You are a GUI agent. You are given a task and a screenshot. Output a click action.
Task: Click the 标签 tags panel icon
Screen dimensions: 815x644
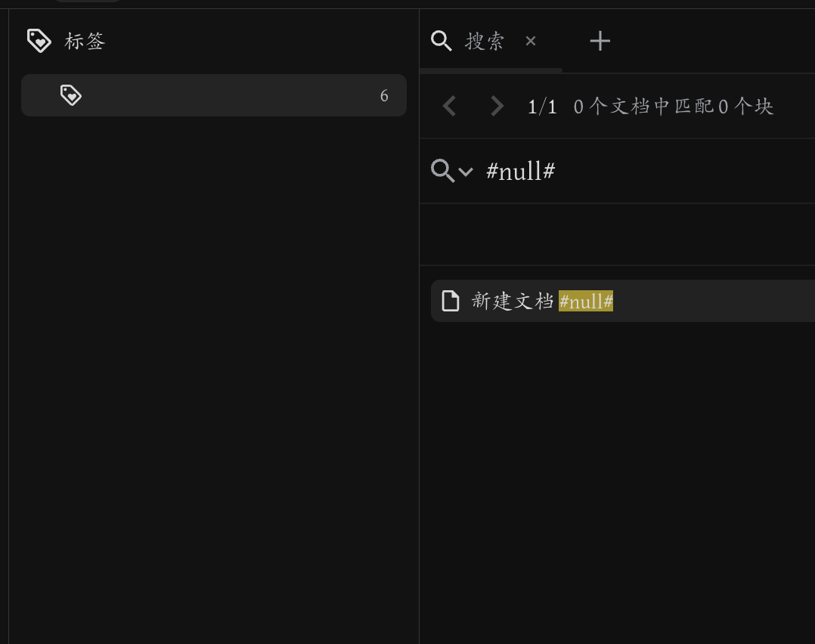[39, 41]
